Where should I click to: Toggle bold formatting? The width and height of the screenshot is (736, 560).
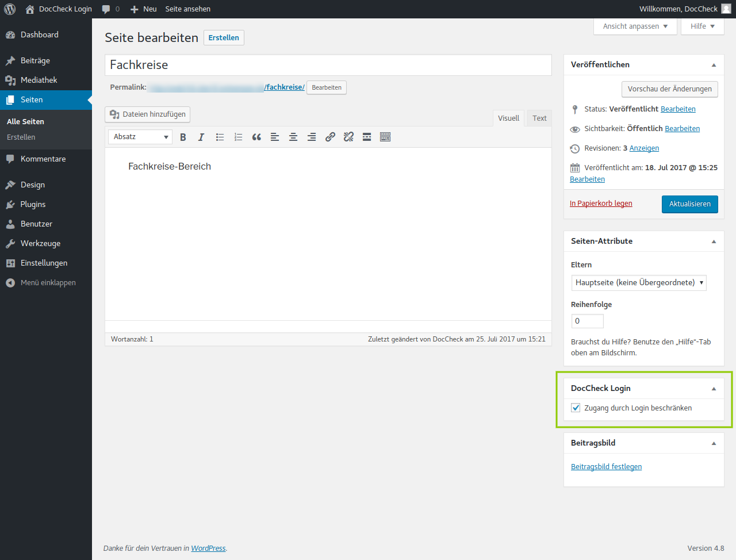coord(183,137)
